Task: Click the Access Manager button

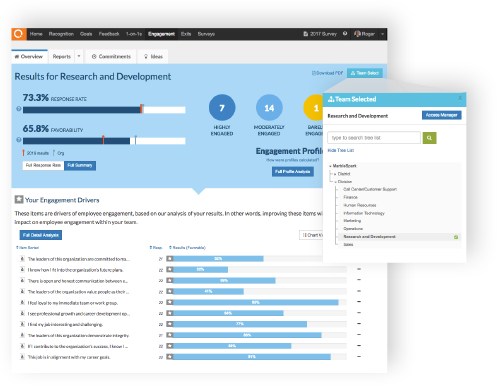Action: 442,115
